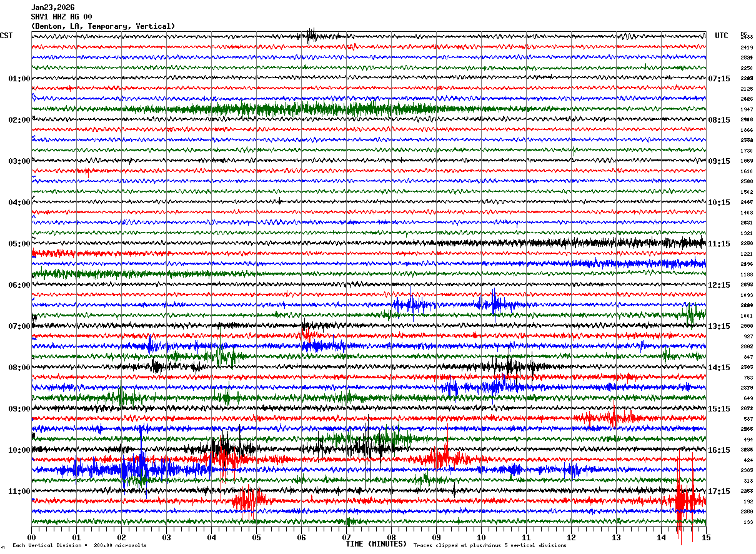This screenshot has height=554, width=756.
Task: Click DC offset value 753
Action: point(748,378)
